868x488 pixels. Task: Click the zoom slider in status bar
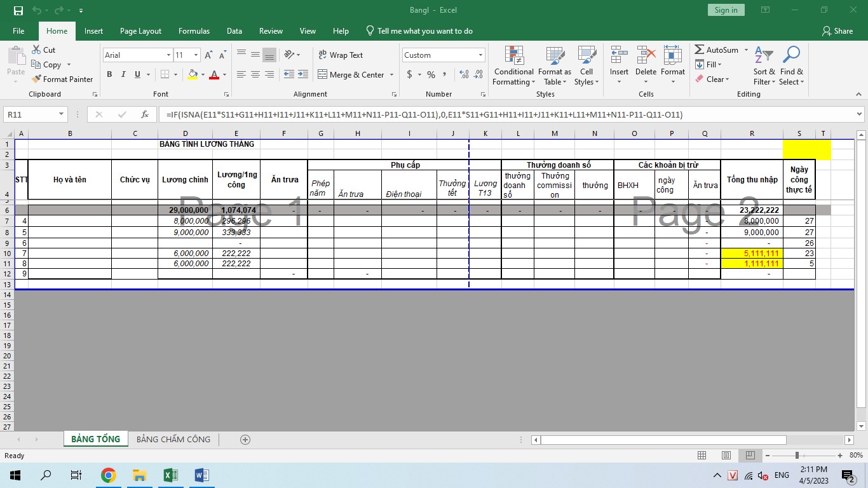tap(797, 456)
